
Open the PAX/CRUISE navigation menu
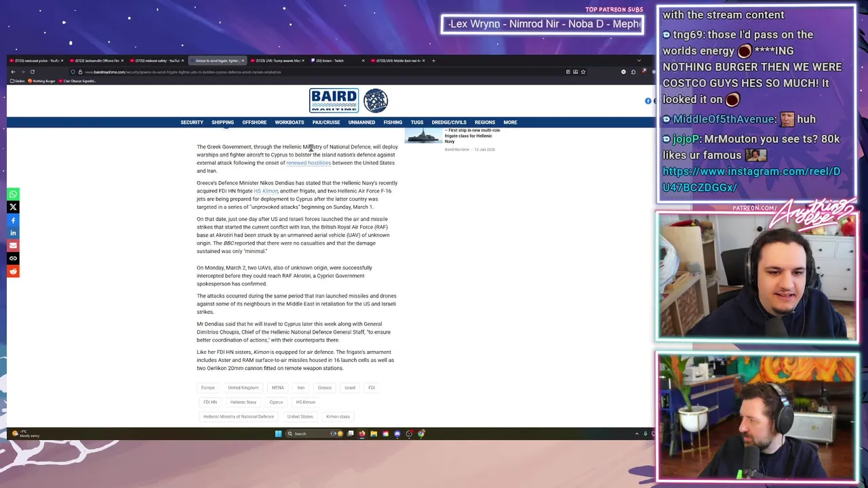pyautogui.click(x=326, y=123)
